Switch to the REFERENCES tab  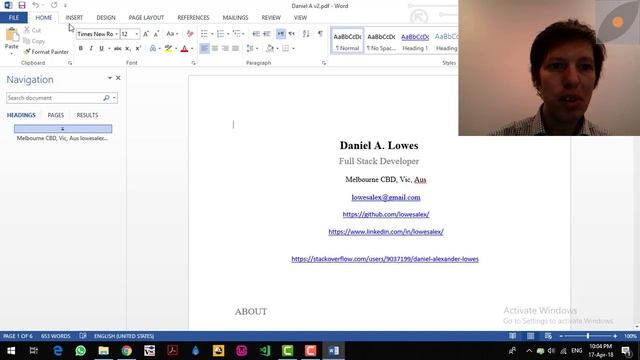click(193, 18)
